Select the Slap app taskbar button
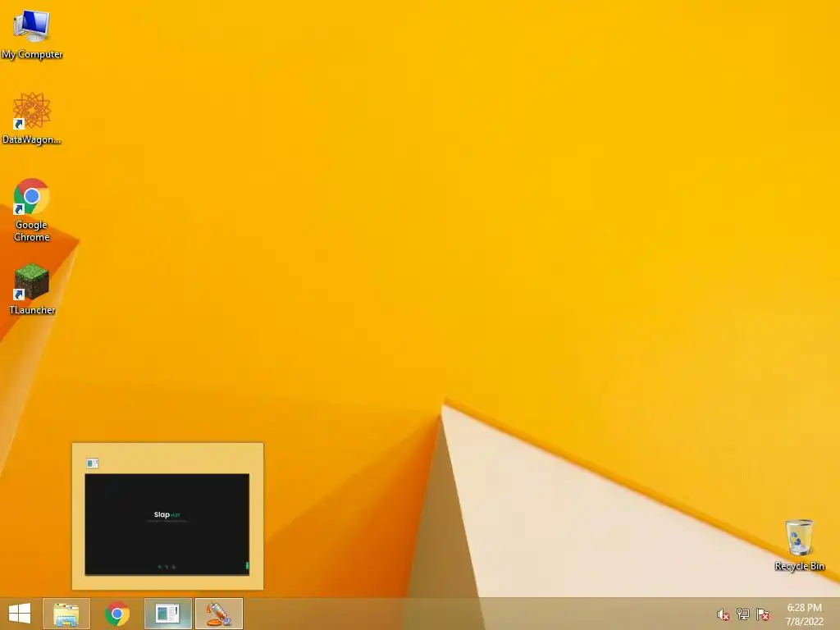 point(167,614)
